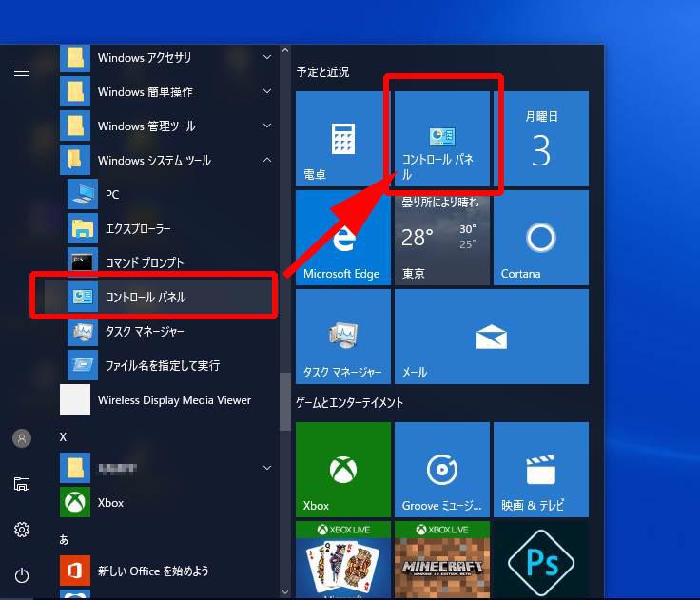Screen dimensions: 700x600
Task: Open the Minecraft tile
Action: (441, 561)
